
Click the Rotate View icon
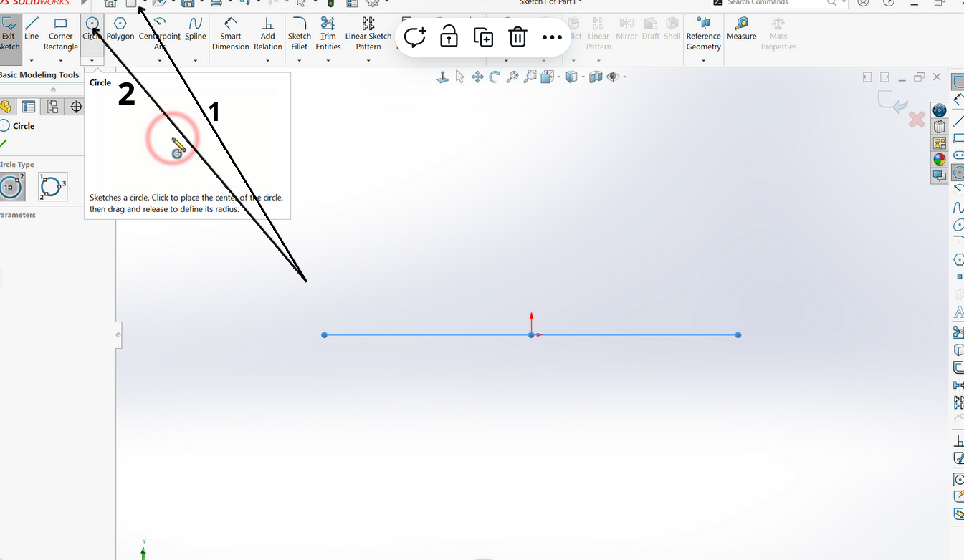tap(495, 77)
